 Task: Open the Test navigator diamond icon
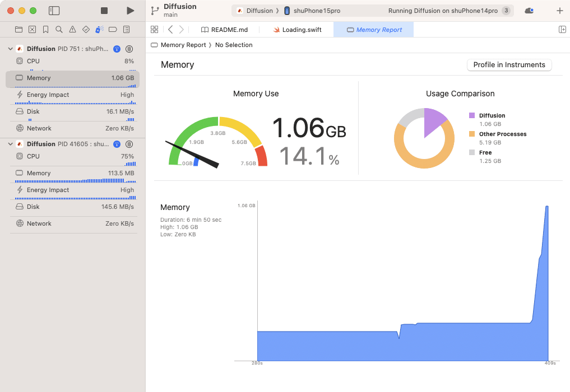coord(86,30)
